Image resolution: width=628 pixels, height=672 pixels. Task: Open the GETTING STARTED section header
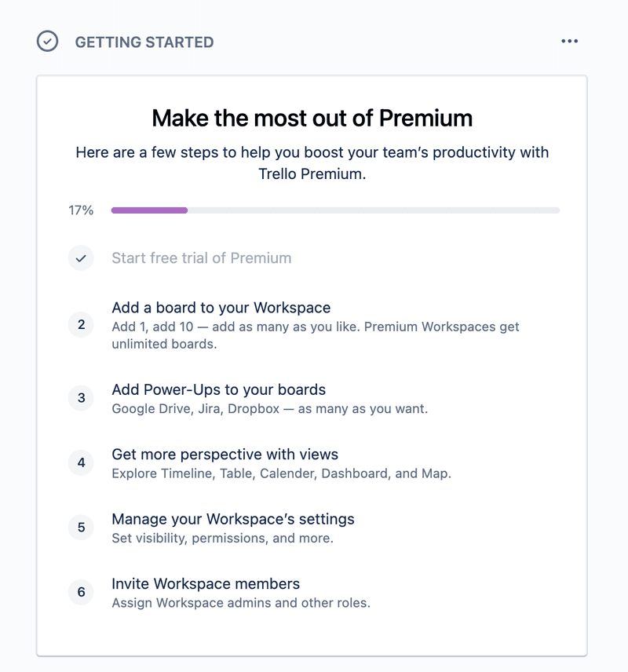[x=145, y=42]
